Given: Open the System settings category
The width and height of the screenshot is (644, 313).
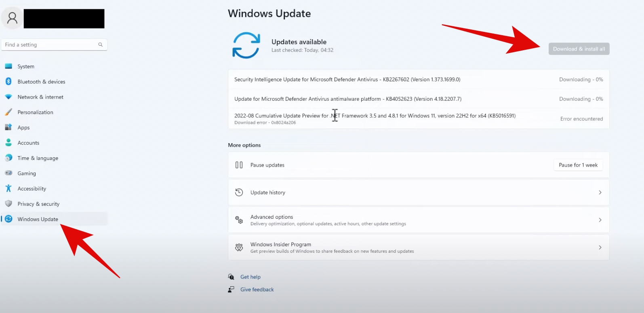Looking at the screenshot, I should point(54,66).
